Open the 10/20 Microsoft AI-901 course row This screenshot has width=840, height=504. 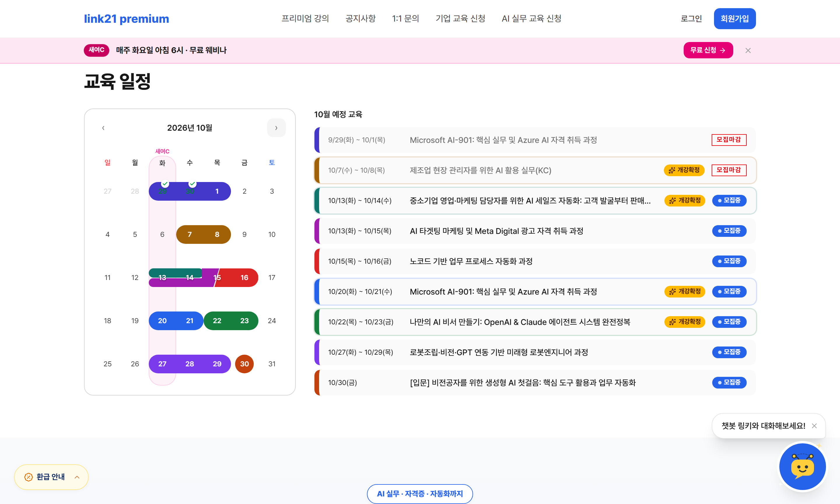[535, 291]
